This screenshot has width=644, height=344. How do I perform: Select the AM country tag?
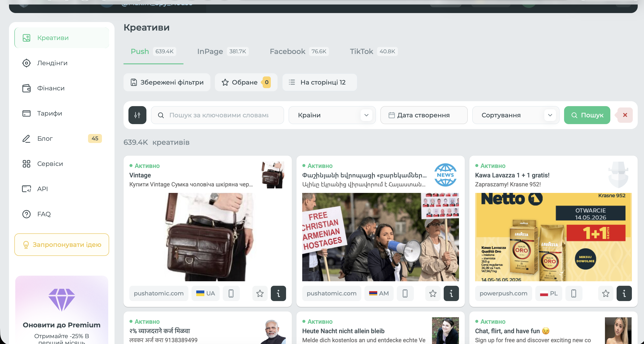[x=379, y=293]
